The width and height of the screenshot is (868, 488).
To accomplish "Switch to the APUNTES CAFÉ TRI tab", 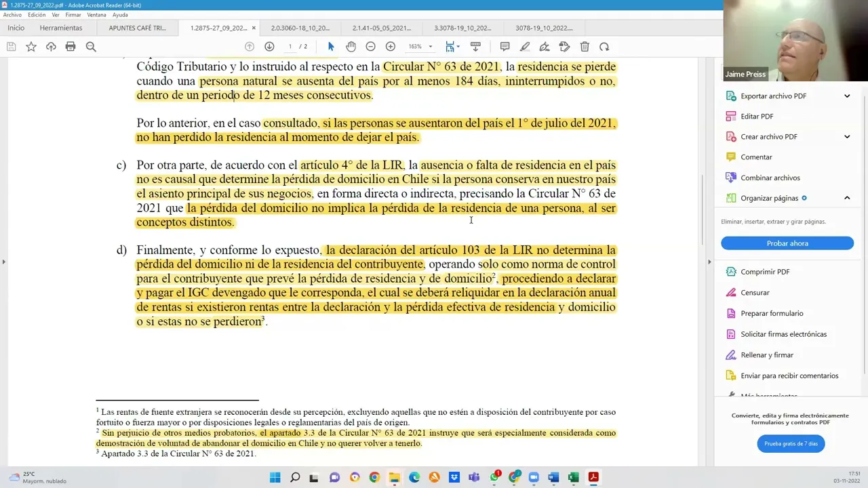I will click(x=138, y=28).
